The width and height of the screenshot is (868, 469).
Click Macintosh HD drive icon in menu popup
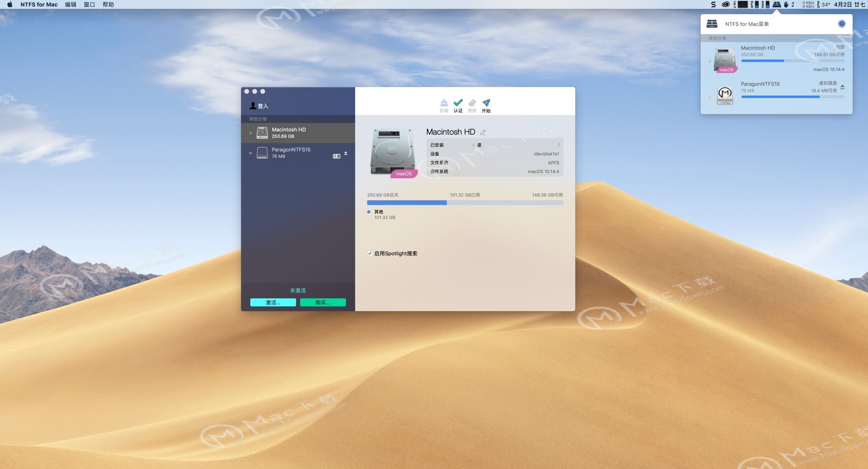pos(725,60)
